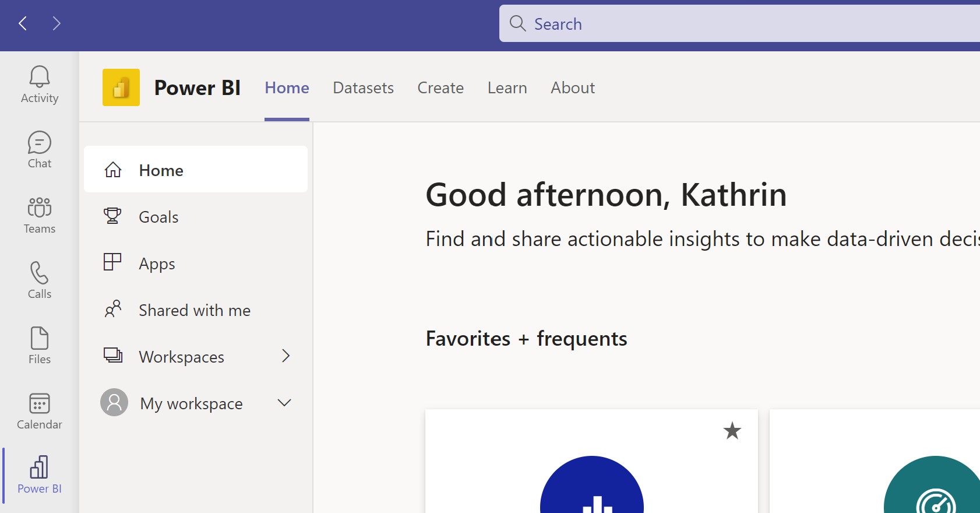This screenshot has height=513, width=980.
Task: Expand Workspaces flyout chevron
Action: tap(285, 356)
